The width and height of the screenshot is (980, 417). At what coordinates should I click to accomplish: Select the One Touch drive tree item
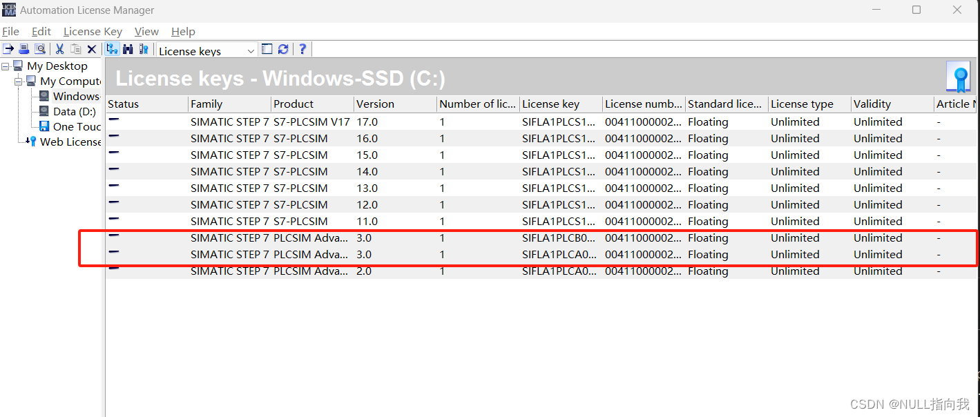pyautogui.click(x=77, y=126)
